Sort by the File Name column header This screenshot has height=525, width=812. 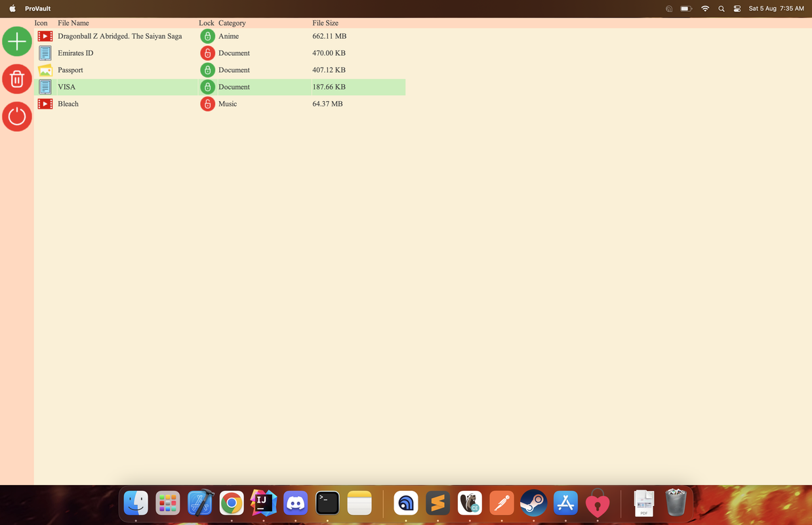[73, 23]
